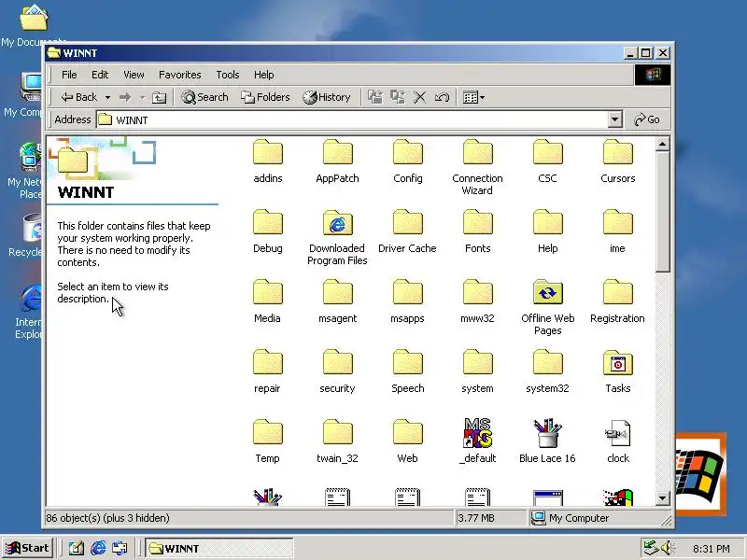Click the vertical scrollbar thumb

point(662,212)
